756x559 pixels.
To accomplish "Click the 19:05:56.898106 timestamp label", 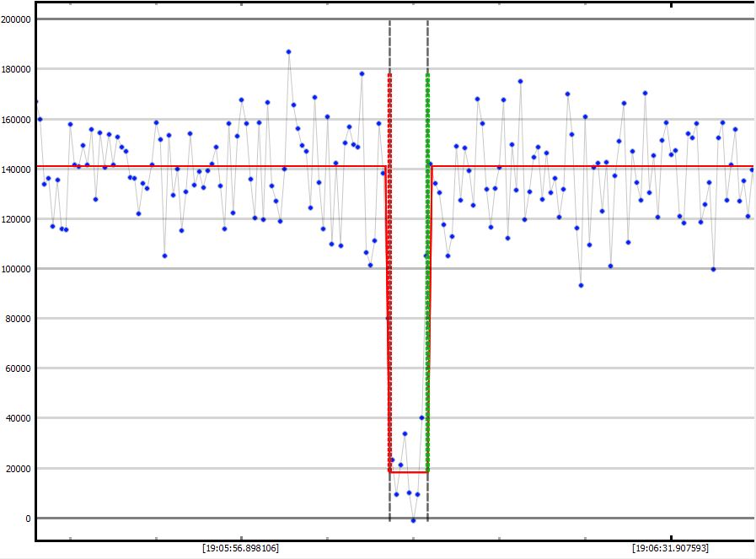I will click(240, 548).
